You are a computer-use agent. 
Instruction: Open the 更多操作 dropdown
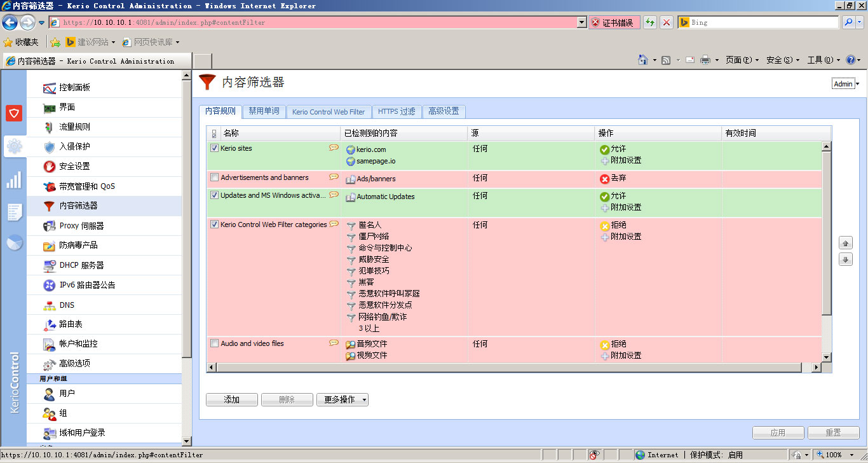point(342,399)
